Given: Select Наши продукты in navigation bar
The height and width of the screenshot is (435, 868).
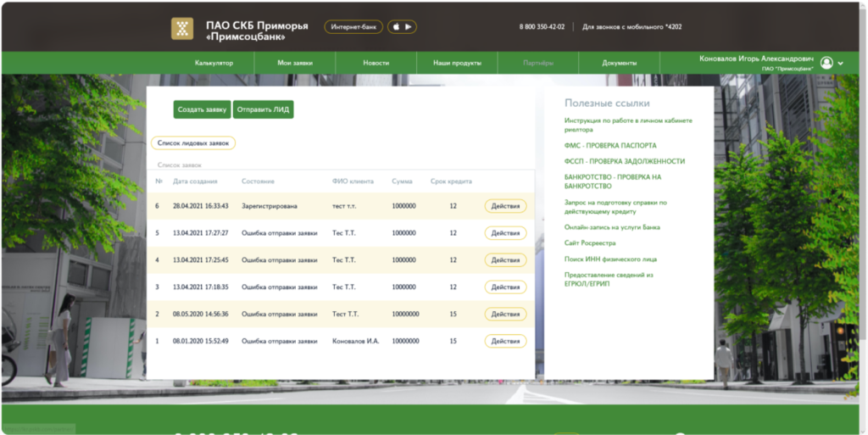Looking at the screenshot, I should pos(457,64).
